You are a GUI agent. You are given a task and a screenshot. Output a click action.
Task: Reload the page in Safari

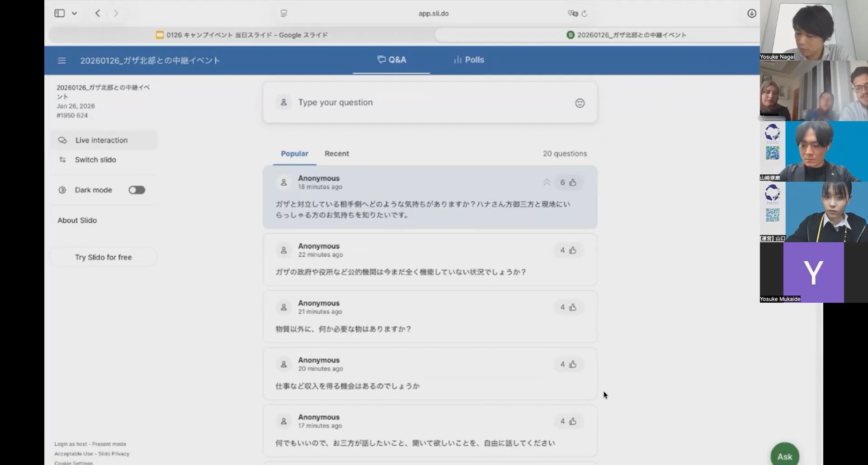pos(585,14)
